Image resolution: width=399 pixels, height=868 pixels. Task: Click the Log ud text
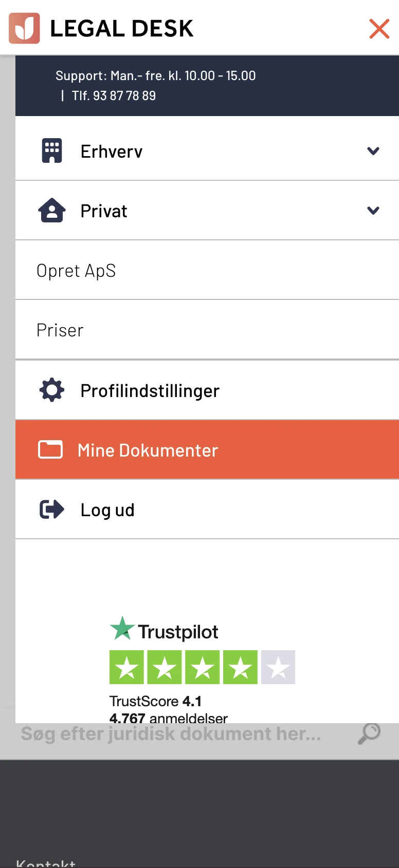coord(107,510)
